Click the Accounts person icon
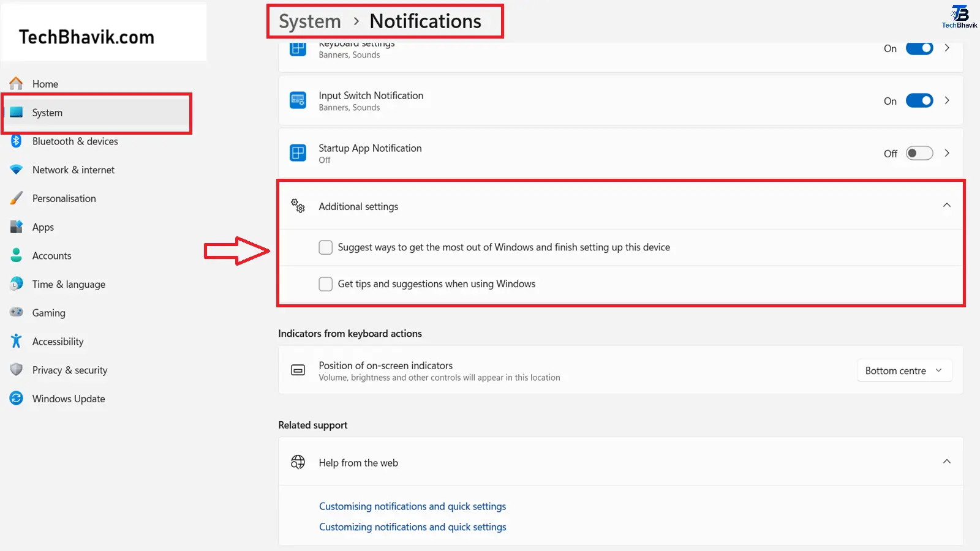 (17, 255)
